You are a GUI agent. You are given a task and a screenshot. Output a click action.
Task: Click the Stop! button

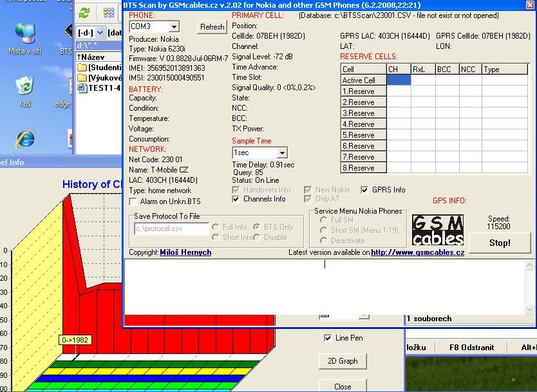pyautogui.click(x=500, y=243)
